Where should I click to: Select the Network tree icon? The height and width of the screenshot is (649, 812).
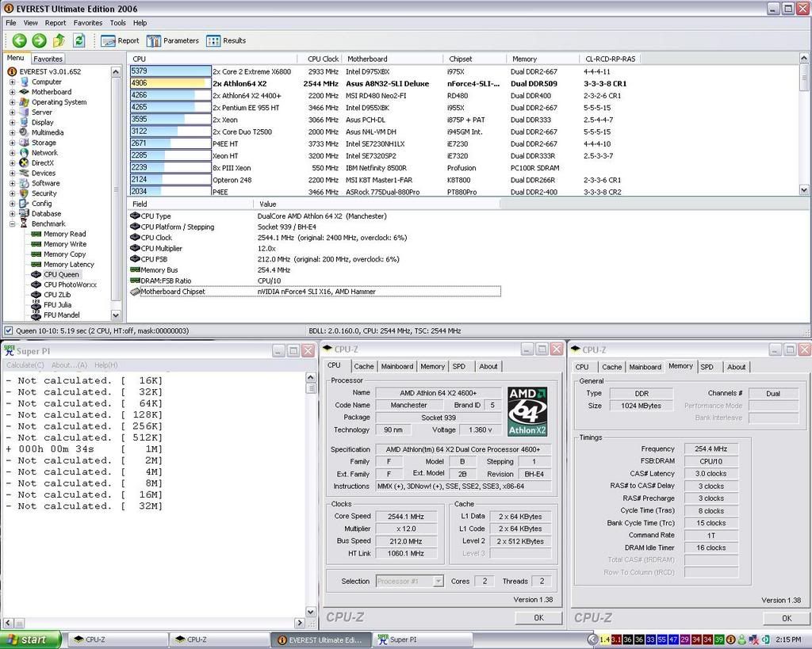(25, 153)
